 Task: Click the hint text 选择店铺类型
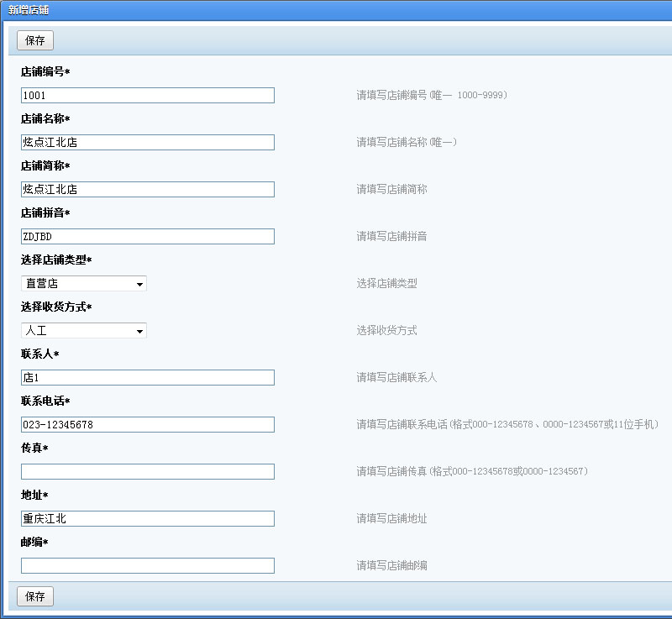click(386, 283)
